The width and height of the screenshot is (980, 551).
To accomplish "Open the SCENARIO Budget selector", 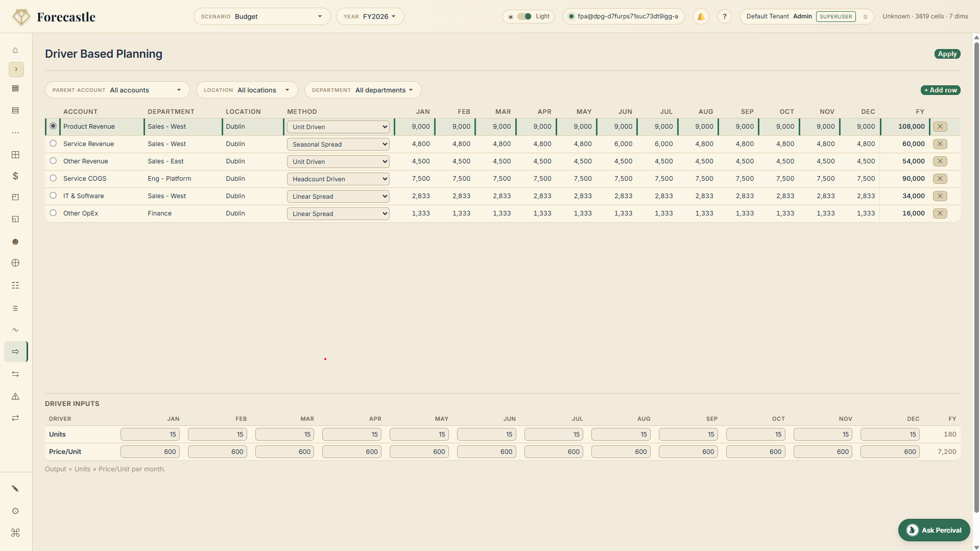I will click(261, 16).
